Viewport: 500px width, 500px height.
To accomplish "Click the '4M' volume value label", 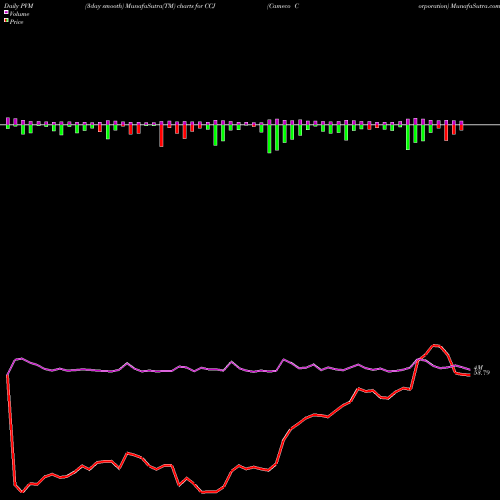I will click(x=478, y=367).
